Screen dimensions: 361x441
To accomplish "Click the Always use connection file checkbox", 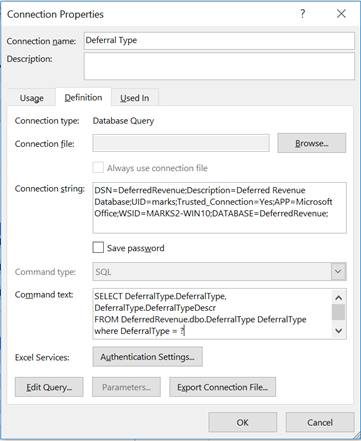I will (98, 168).
